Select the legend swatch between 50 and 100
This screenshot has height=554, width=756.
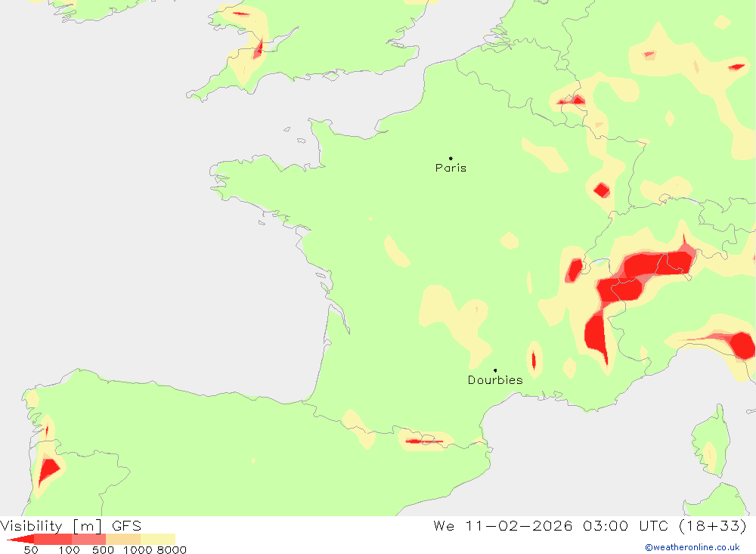(x=53, y=539)
